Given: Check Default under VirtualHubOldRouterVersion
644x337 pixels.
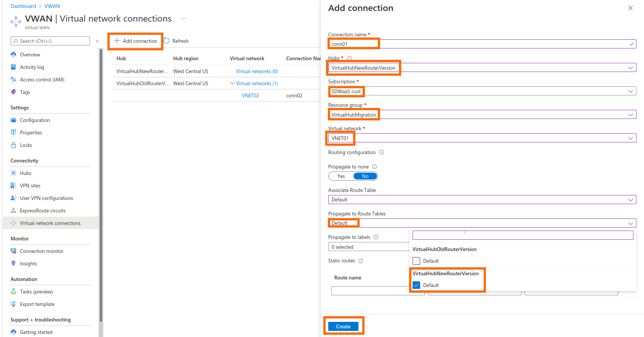Looking at the screenshot, I should (x=416, y=261).
